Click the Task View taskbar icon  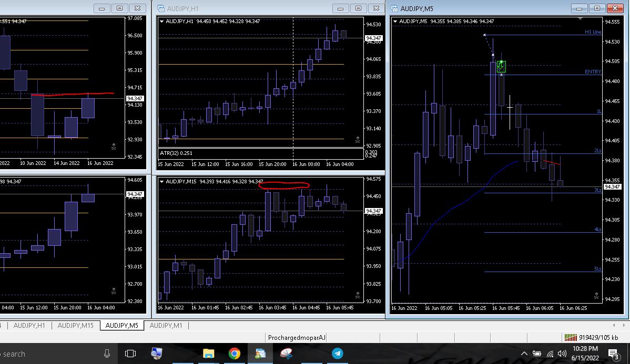tap(130, 353)
